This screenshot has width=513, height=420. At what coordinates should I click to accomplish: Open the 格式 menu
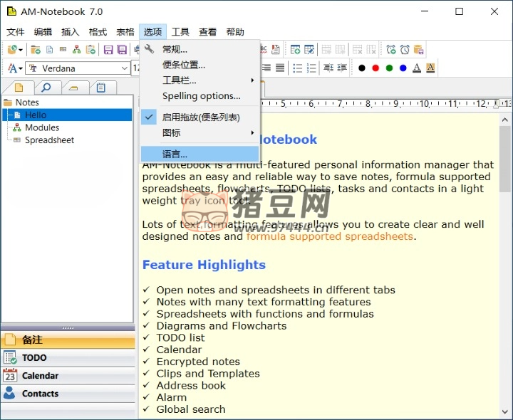click(x=98, y=32)
